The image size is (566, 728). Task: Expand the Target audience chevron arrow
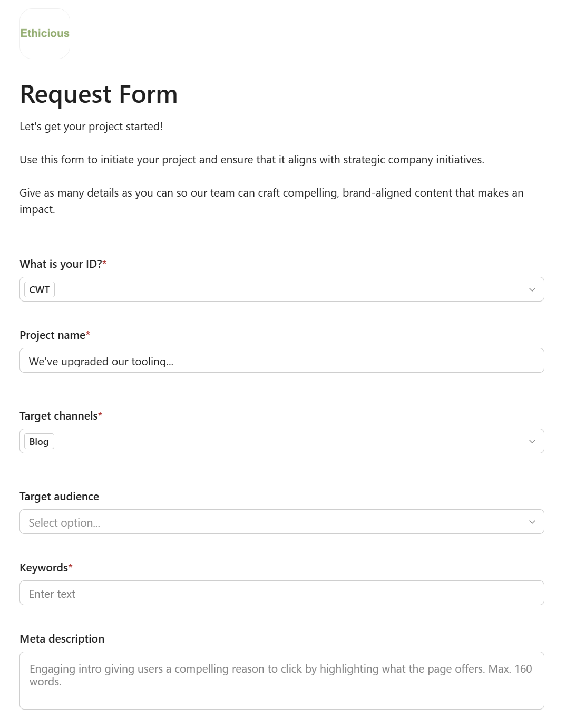(532, 522)
